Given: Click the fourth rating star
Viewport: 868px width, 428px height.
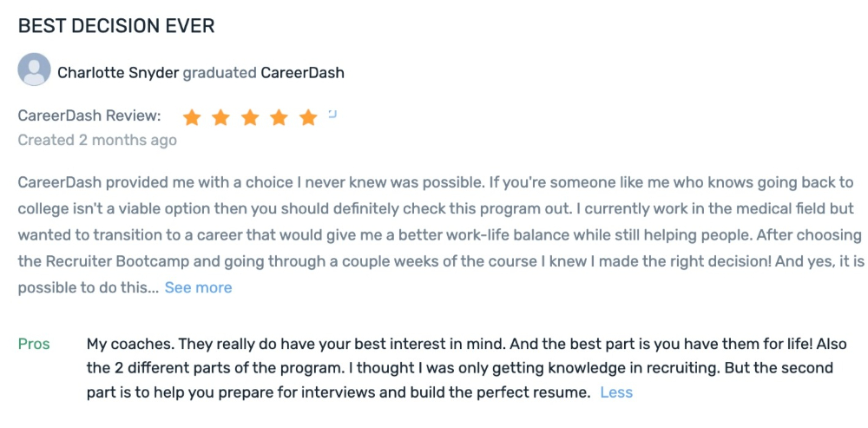Looking at the screenshot, I should (279, 117).
